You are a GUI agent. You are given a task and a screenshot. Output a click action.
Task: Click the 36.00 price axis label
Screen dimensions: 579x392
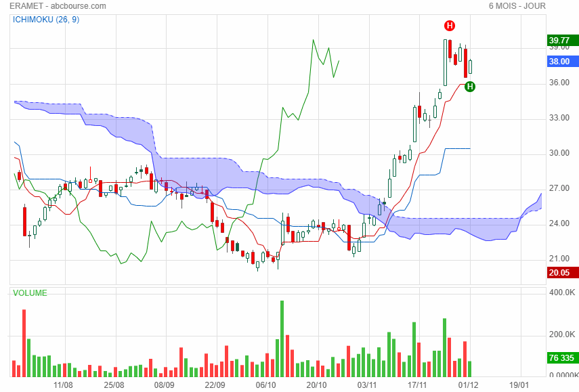click(x=559, y=83)
